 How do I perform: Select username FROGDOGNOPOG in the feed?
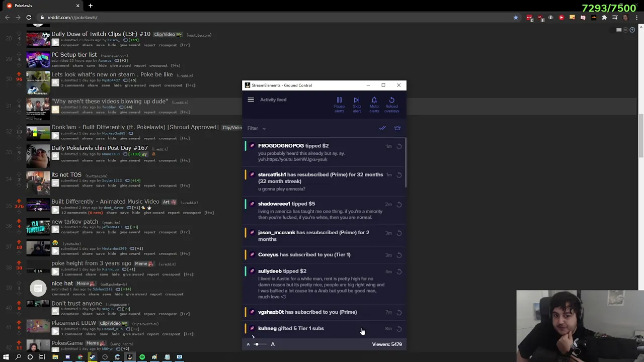281,146
